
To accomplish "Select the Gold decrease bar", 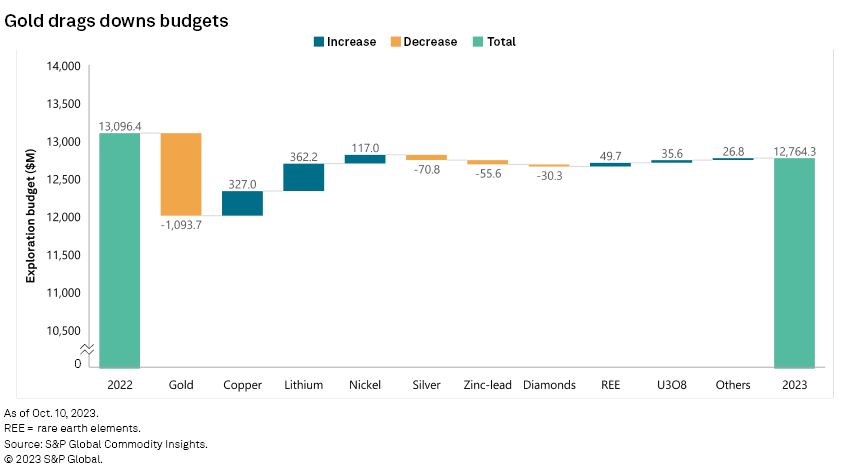I will [181, 174].
